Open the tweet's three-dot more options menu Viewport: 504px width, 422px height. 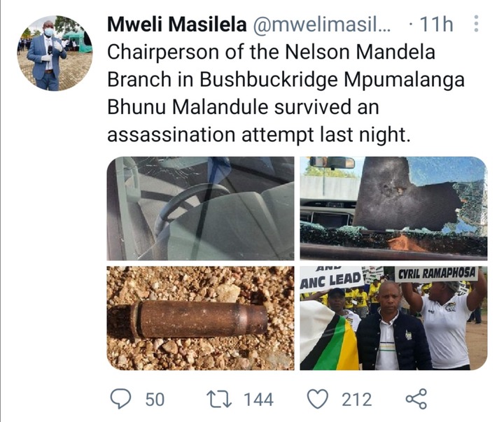pyautogui.click(x=477, y=24)
